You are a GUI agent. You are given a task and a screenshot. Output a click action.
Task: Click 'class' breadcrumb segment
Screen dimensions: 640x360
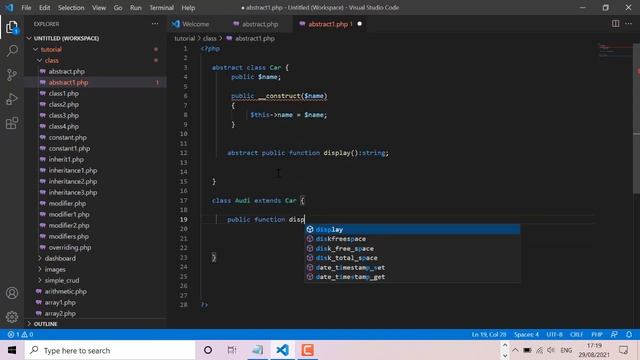pyautogui.click(x=209, y=38)
